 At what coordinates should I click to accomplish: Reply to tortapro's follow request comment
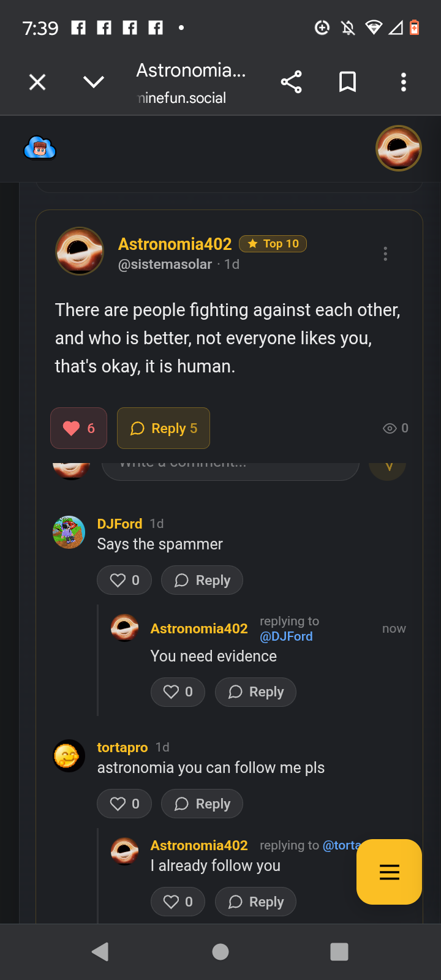click(x=202, y=804)
